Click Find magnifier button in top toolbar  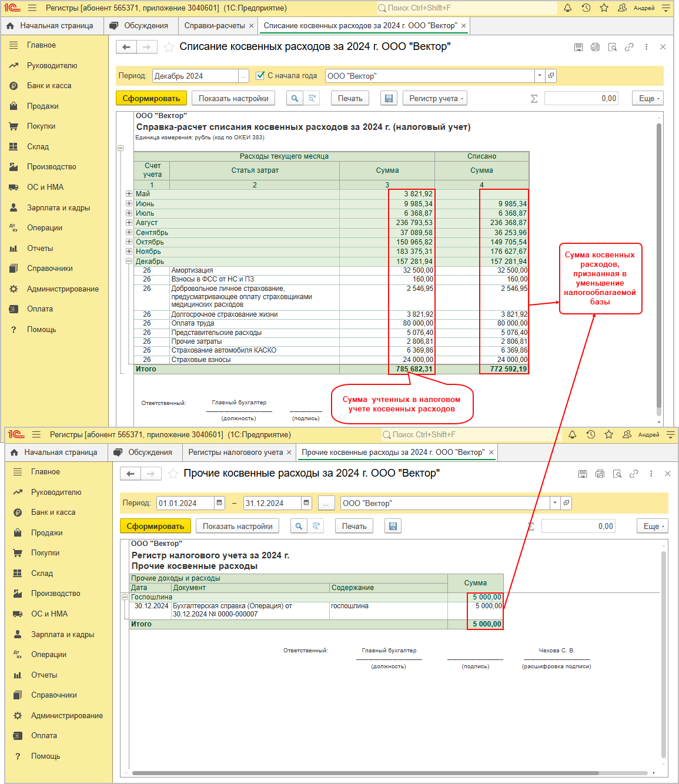pos(295,98)
